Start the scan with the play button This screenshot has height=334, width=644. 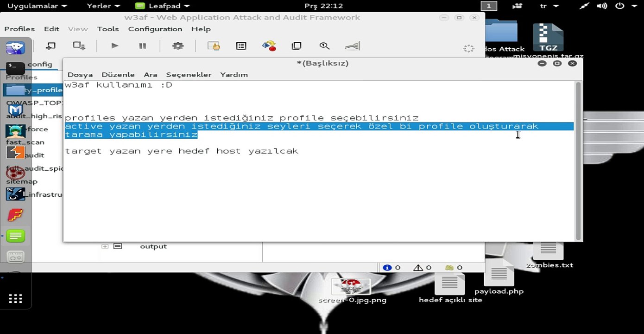pyautogui.click(x=115, y=46)
